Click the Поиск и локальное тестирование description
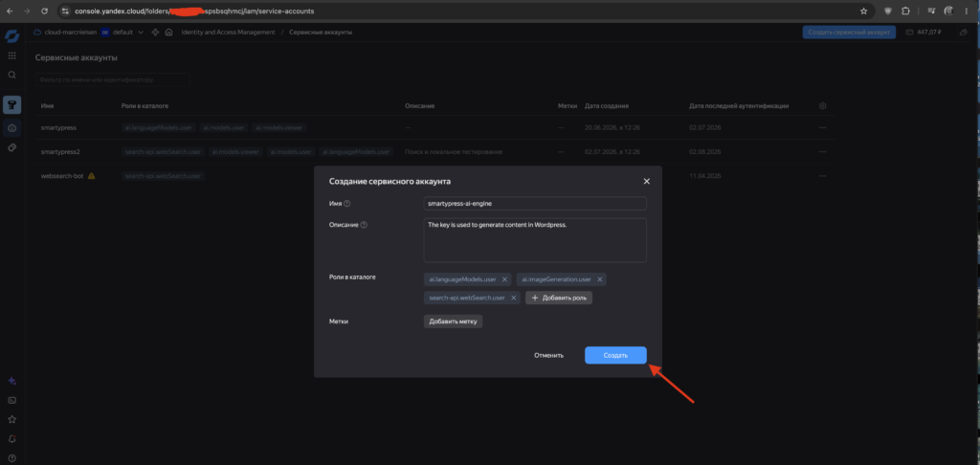 coord(453,152)
